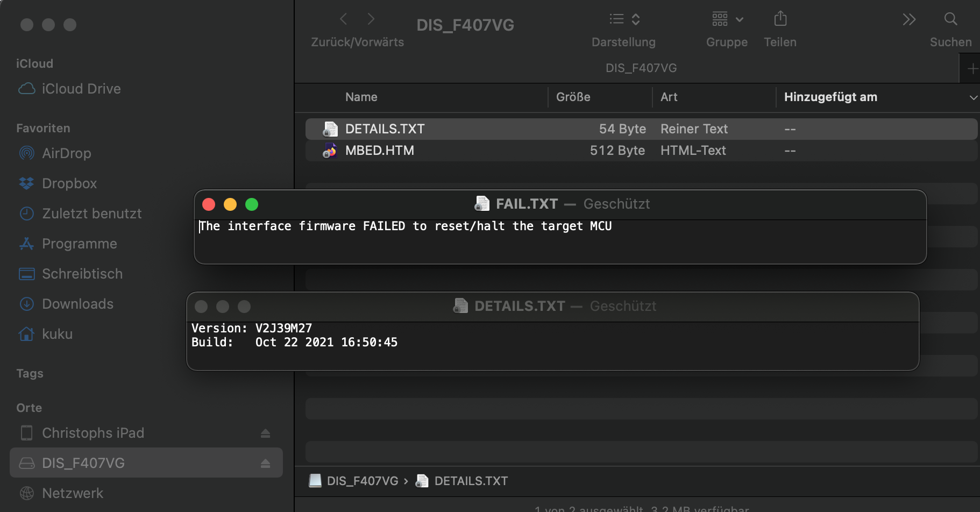Viewport: 980px width, 512px height.
Task: Click the Dropbox logo icon
Action: (26, 183)
